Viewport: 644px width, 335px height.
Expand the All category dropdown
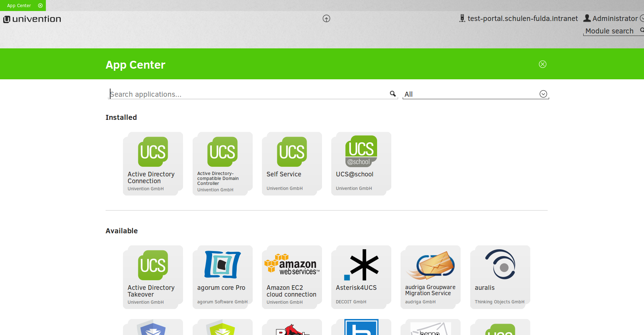[543, 94]
